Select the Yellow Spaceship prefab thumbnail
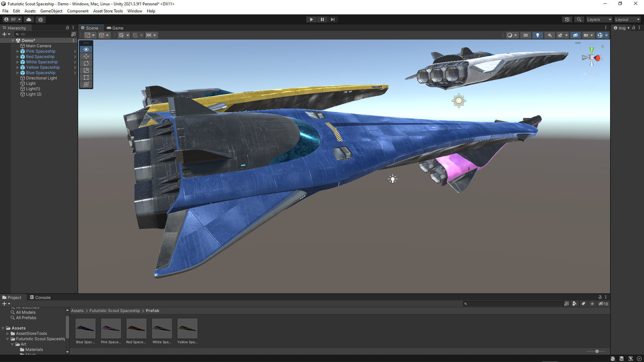Screen dimensions: 644x362 coord(187,328)
